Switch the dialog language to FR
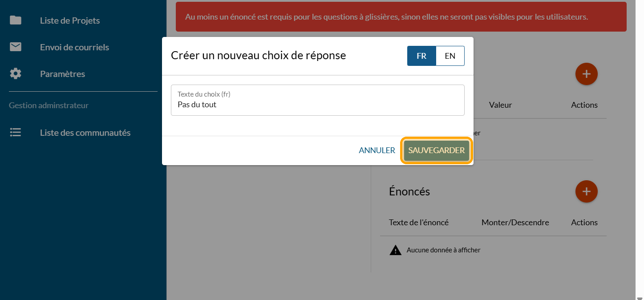This screenshot has height=300, width=644. (421, 56)
